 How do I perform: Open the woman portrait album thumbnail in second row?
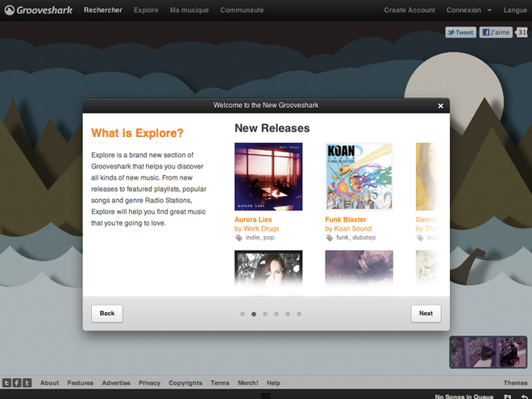[268, 268]
